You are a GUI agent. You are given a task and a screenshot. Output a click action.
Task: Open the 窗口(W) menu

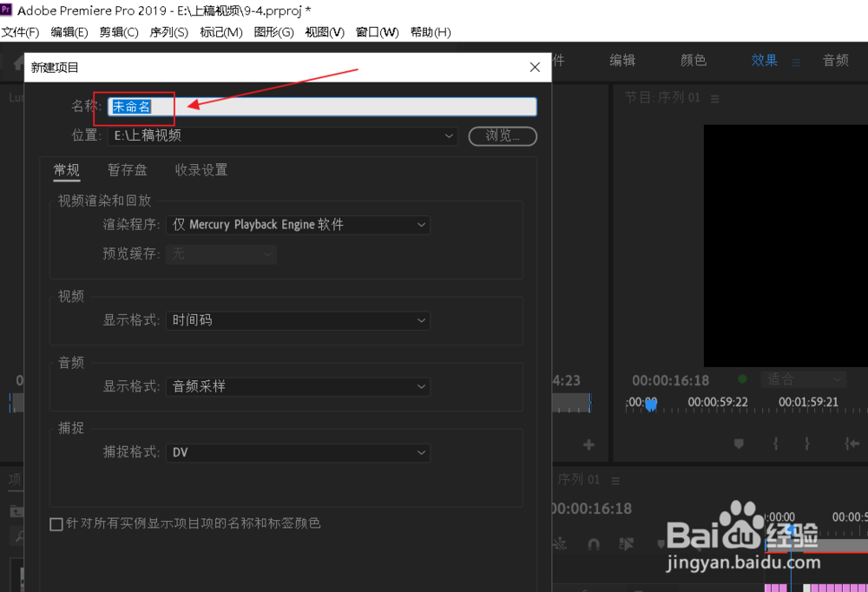[x=377, y=32]
